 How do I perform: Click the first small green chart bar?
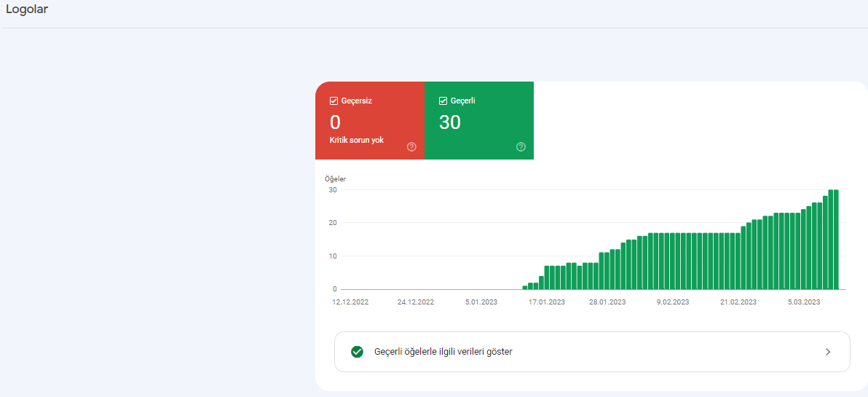click(525, 287)
